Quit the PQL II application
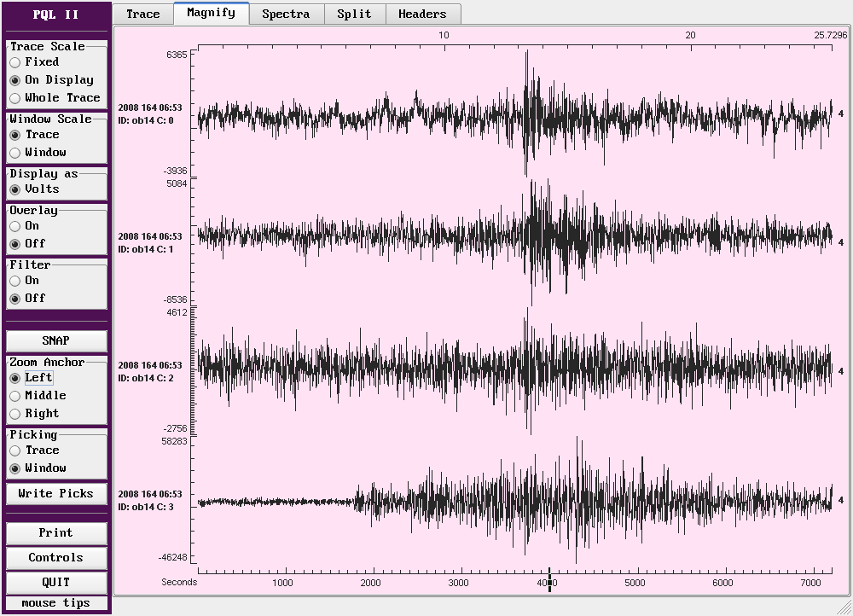 (x=56, y=583)
